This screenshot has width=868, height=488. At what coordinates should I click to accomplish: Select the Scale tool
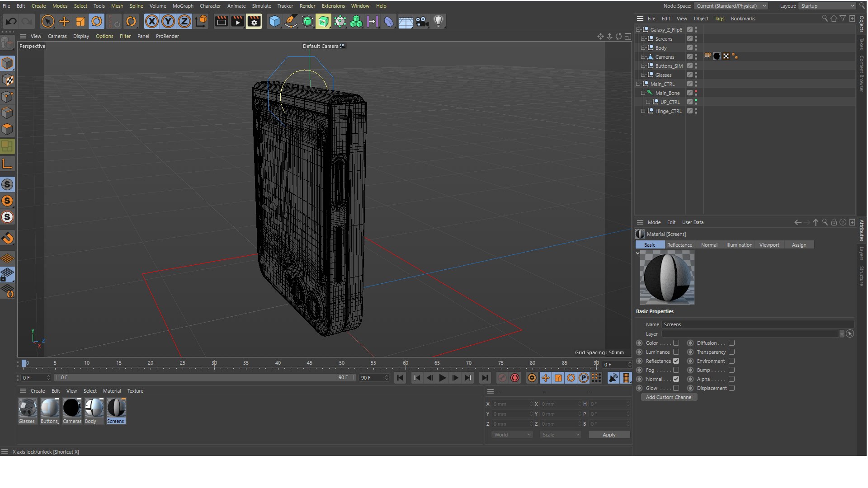pos(80,21)
